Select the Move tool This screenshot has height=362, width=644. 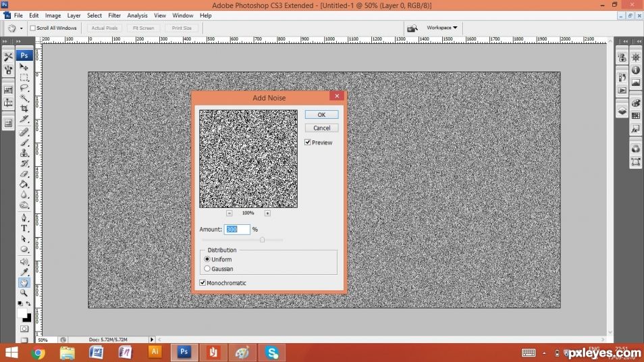tap(24, 67)
